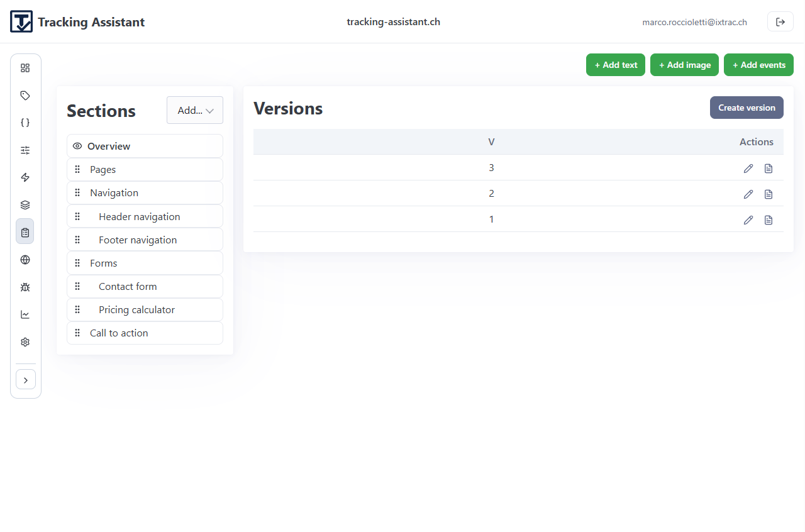Click the drag handle beside Pages
The width and height of the screenshot is (805, 532).
(77, 169)
